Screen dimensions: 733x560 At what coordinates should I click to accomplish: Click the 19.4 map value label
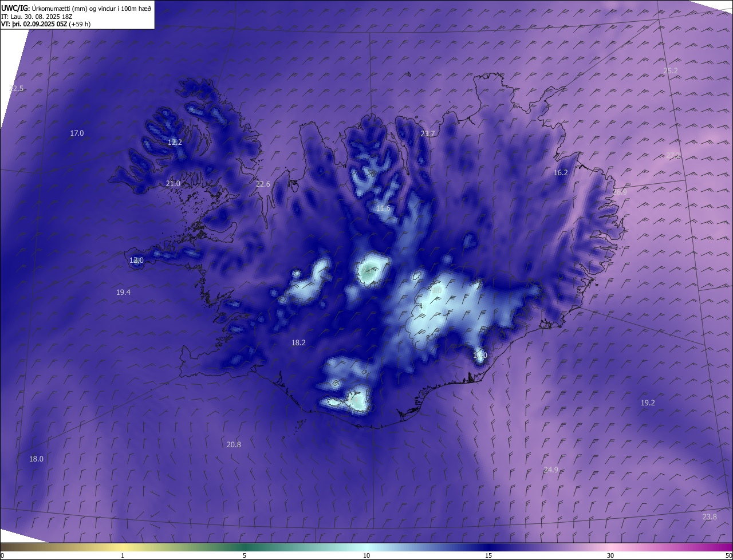[123, 293]
